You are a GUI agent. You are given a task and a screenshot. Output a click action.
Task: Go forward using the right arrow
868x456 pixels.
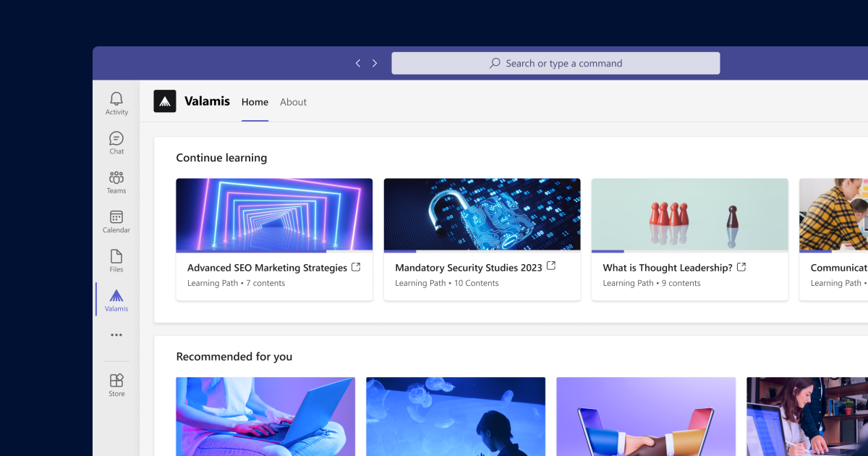click(375, 63)
